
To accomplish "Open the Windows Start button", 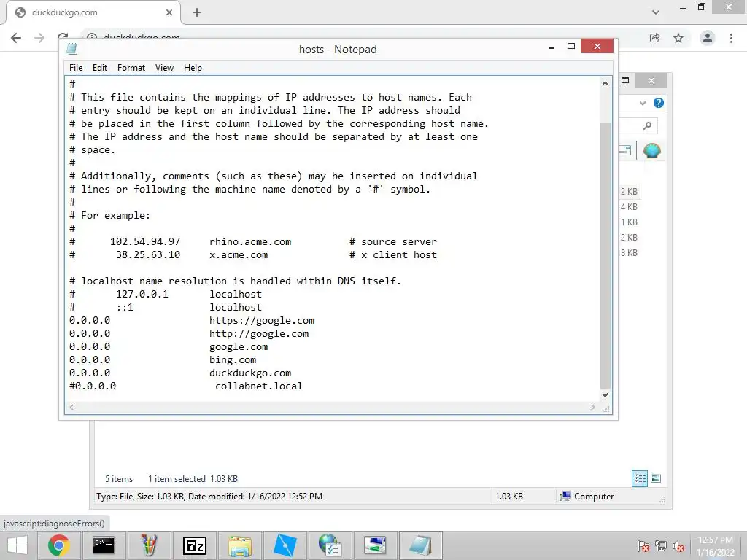I will [x=18, y=545].
